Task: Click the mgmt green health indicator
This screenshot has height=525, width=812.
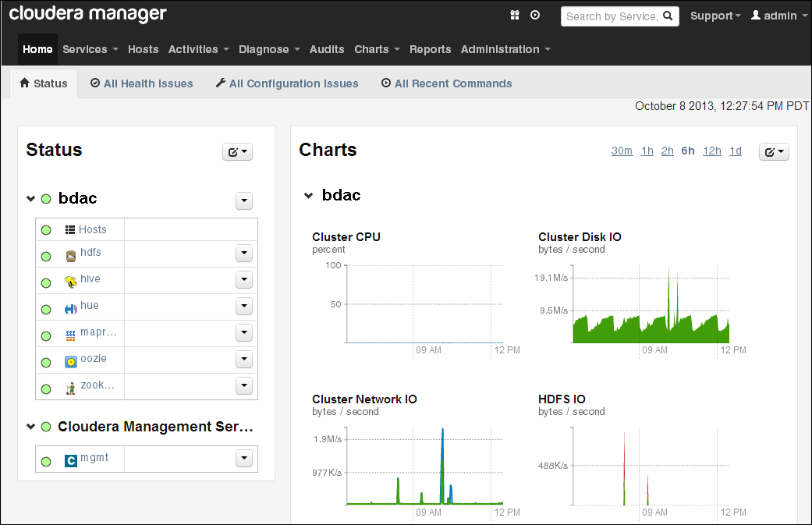Action: click(x=46, y=461)
